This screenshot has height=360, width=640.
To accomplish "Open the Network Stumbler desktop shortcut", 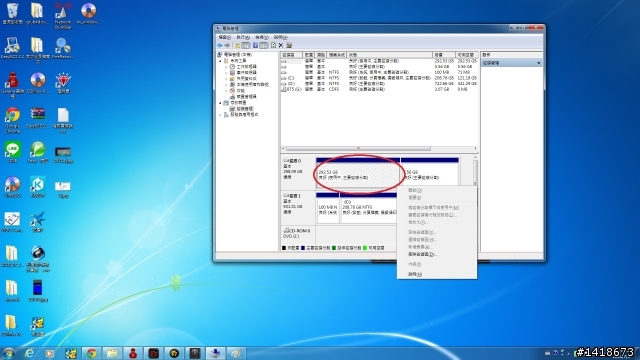I will [x=62, y=16].
